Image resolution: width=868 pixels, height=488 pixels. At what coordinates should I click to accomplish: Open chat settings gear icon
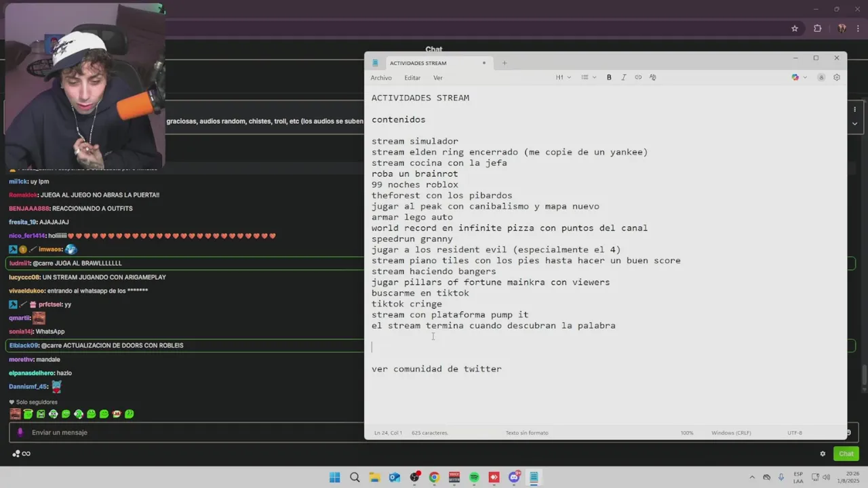(823, 453)
